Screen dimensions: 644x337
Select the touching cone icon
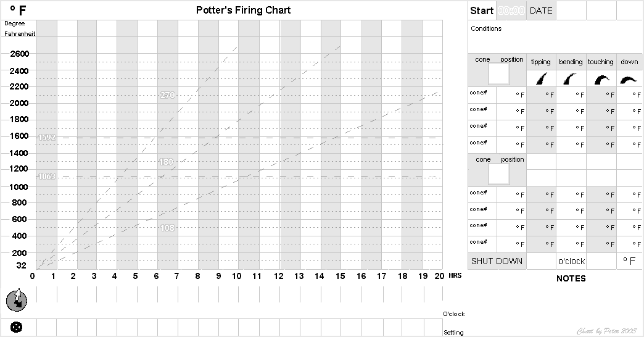(x=601, y=79)
